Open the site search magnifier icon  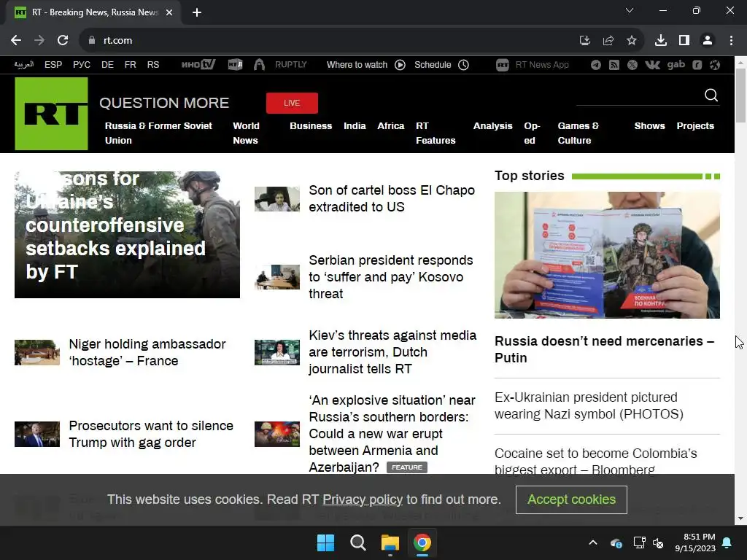[711, 96]
